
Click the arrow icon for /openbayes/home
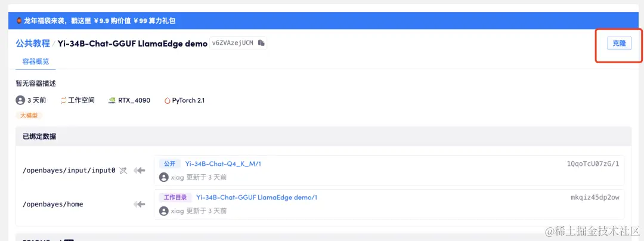point(140,204)
